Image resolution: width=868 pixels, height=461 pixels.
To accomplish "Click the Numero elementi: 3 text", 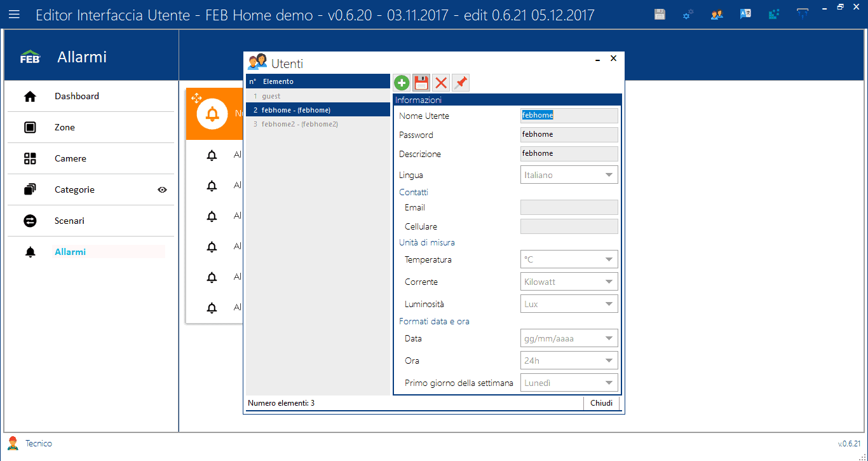I will pyautogui.click(x=281, y=403).
